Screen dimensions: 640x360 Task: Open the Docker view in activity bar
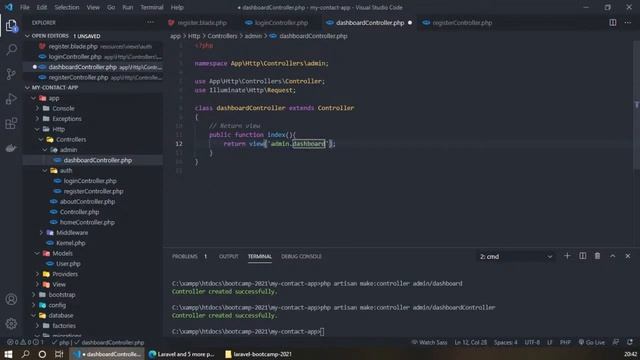(x=11, y=148)
